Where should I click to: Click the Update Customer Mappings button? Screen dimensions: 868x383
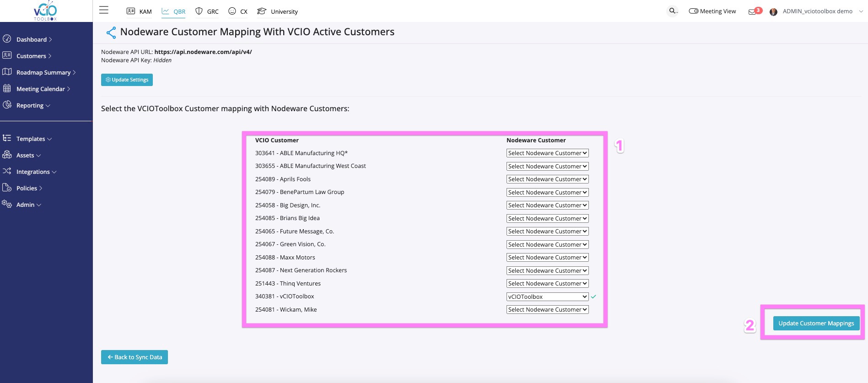click(816, 323)
